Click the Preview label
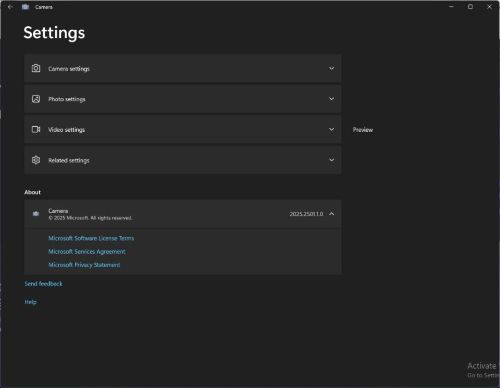This screenshot has width=500, height=388. point(363,130)
